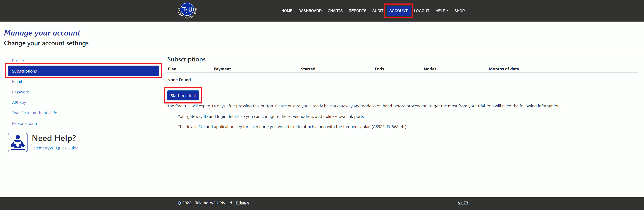Open the CHARTS page
This screenshot has height=210, width=644.
click(335, 11)
